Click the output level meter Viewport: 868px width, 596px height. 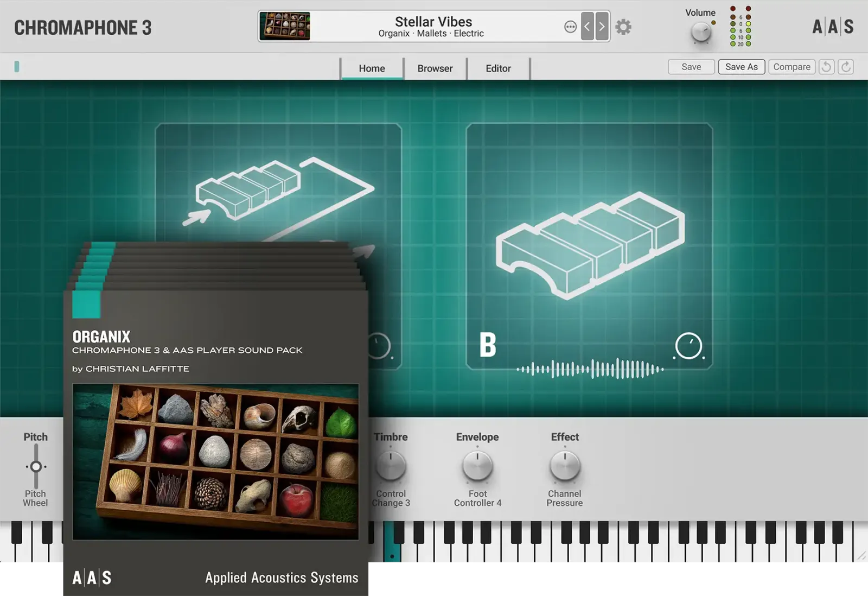(741, 26)
